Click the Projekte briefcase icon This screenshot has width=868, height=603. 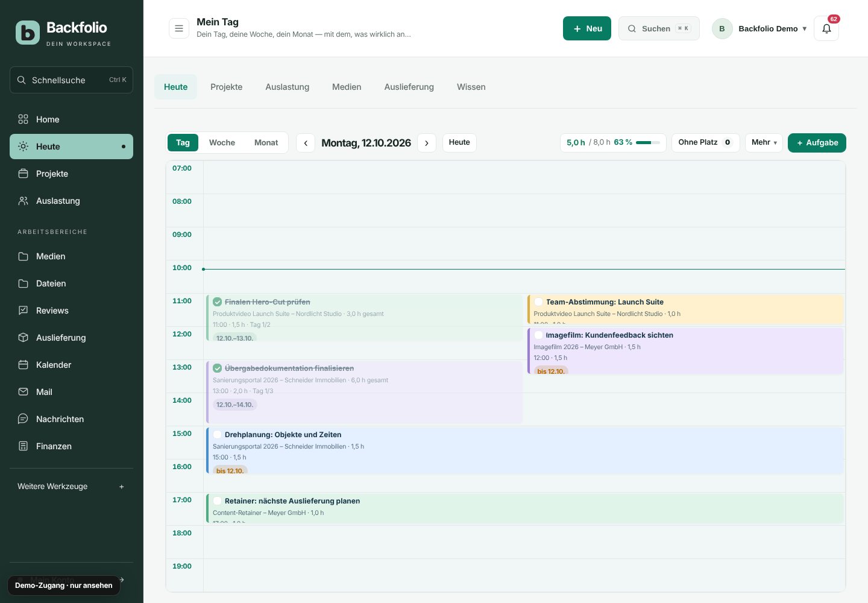coord(24,174)
